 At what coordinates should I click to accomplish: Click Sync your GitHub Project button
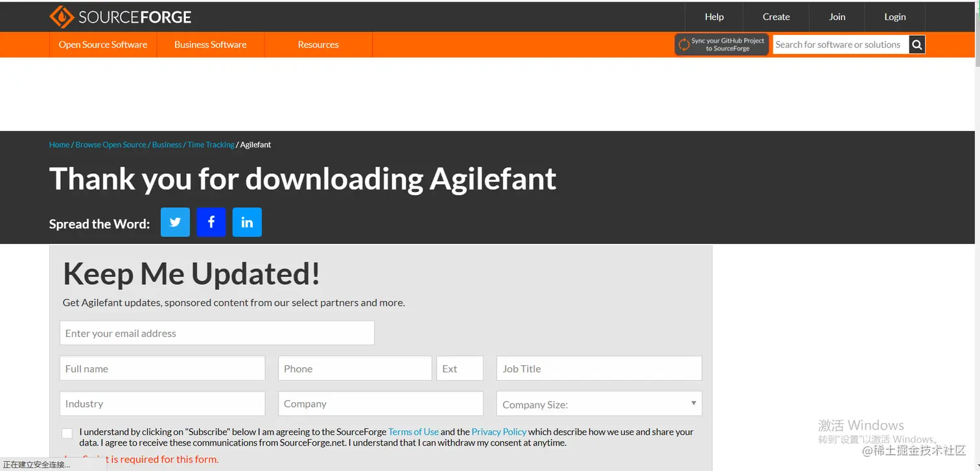[x=721, y=45]
